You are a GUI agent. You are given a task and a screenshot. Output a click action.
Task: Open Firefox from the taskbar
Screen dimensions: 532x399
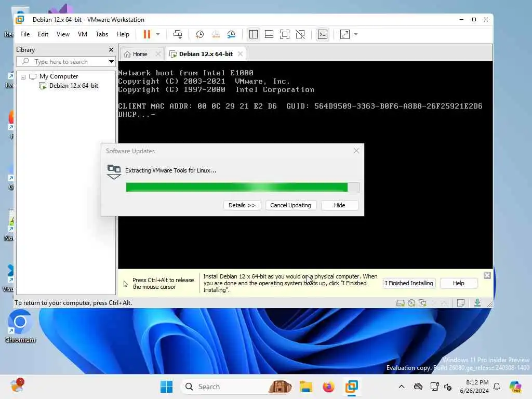click(328, 387)
